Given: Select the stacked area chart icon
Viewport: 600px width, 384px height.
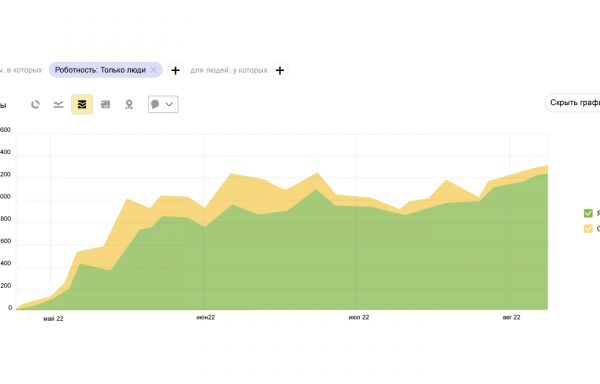Looking at the screenshot, I should coord(82,104).
